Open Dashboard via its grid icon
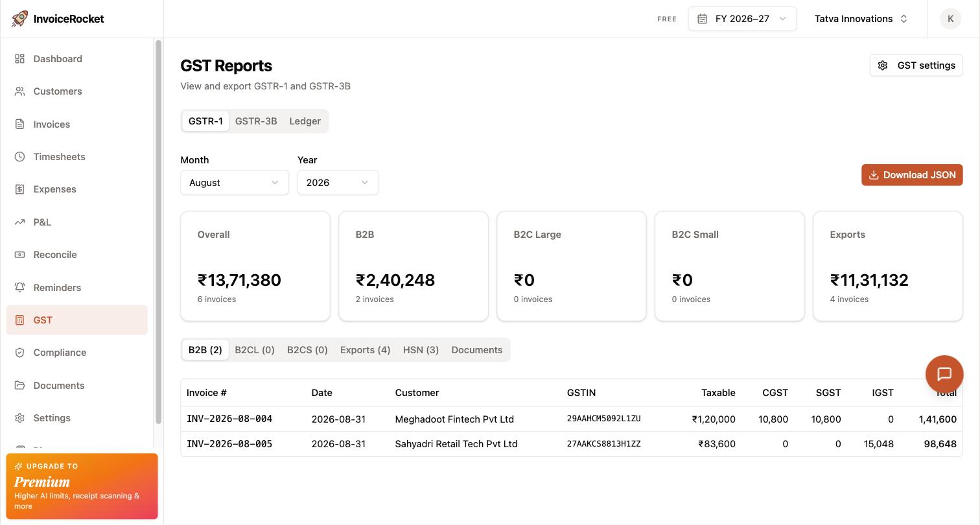The height and width of the screenshot is (525, 980). 20,59
